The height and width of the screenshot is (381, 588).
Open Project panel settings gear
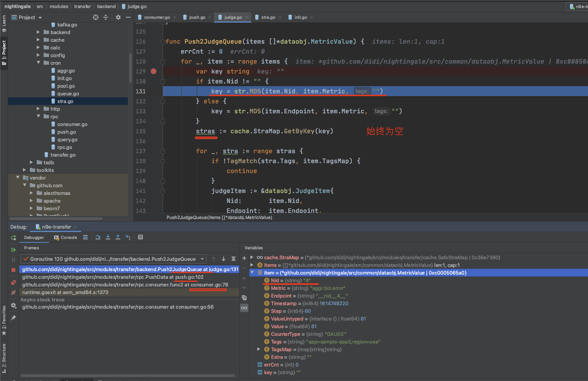coord(118,17)
